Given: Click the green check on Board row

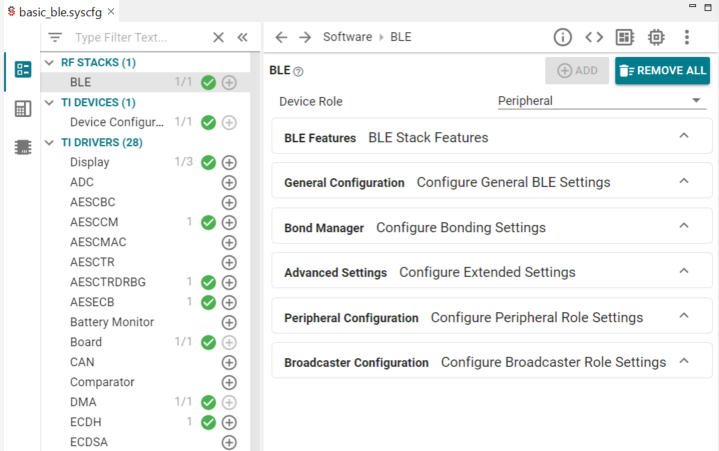Looking at the screenshot, I should [209, 342].
